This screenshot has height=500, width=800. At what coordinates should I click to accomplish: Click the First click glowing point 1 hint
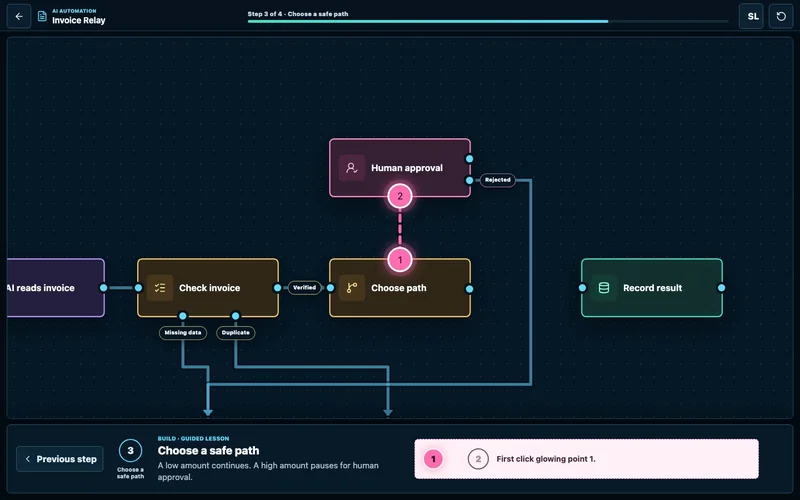546,459
